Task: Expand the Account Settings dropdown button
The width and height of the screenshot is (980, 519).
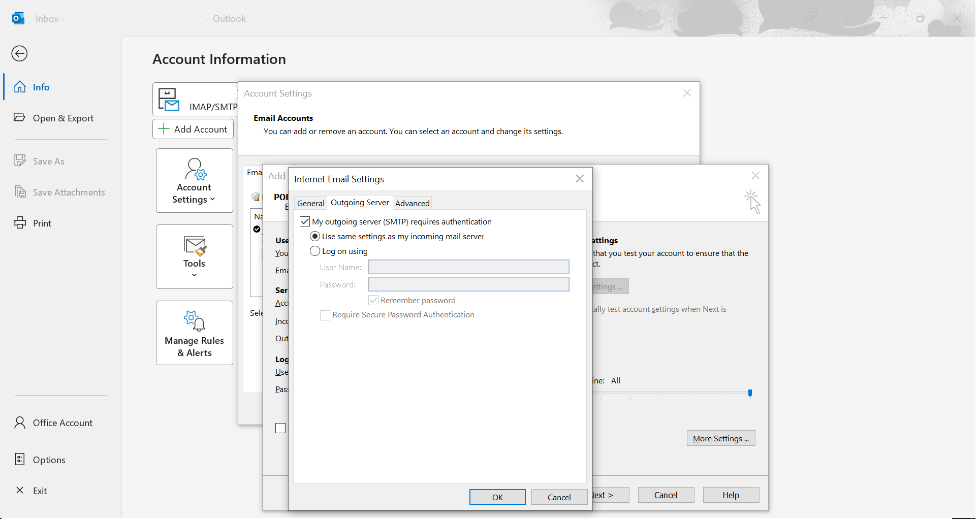Action: (195, 180)
